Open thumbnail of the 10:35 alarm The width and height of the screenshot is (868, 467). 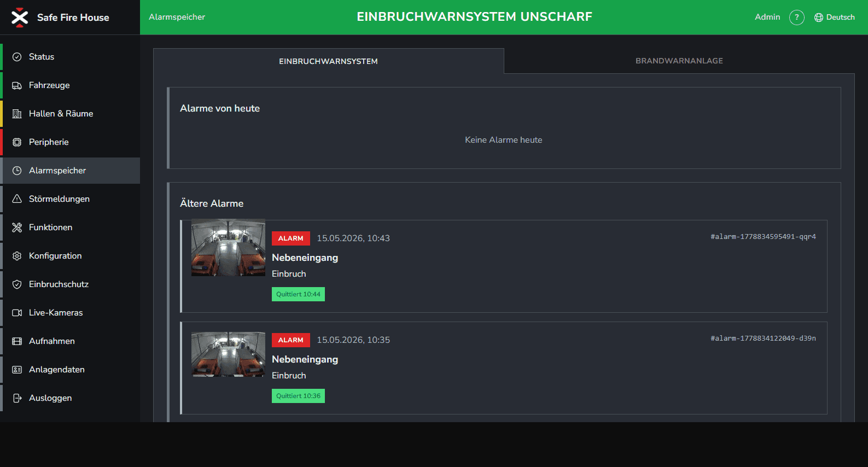[228, 354]
